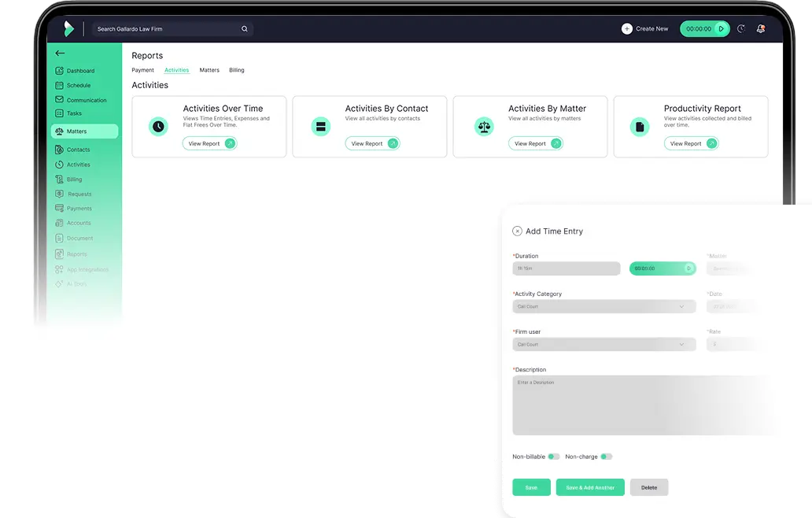Click the scales icon on Activities By Matter card

pyautogui.click(x=484, y=126)
